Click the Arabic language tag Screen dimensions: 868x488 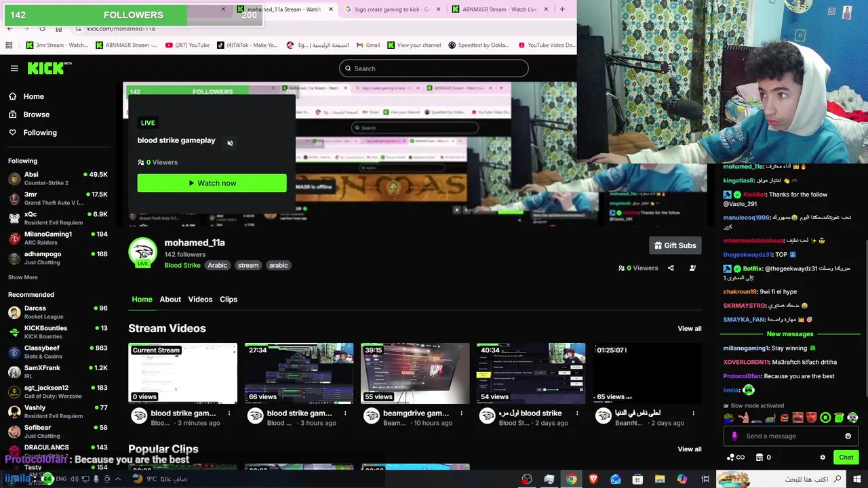[x=217, y=265]
